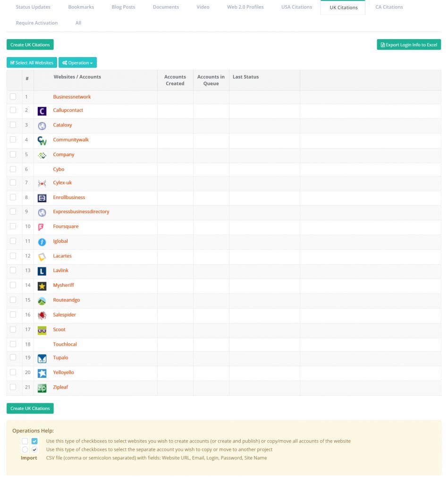Click the Yelloyello star icon
This screenshot has height=483, width=448.
[42, 373]
